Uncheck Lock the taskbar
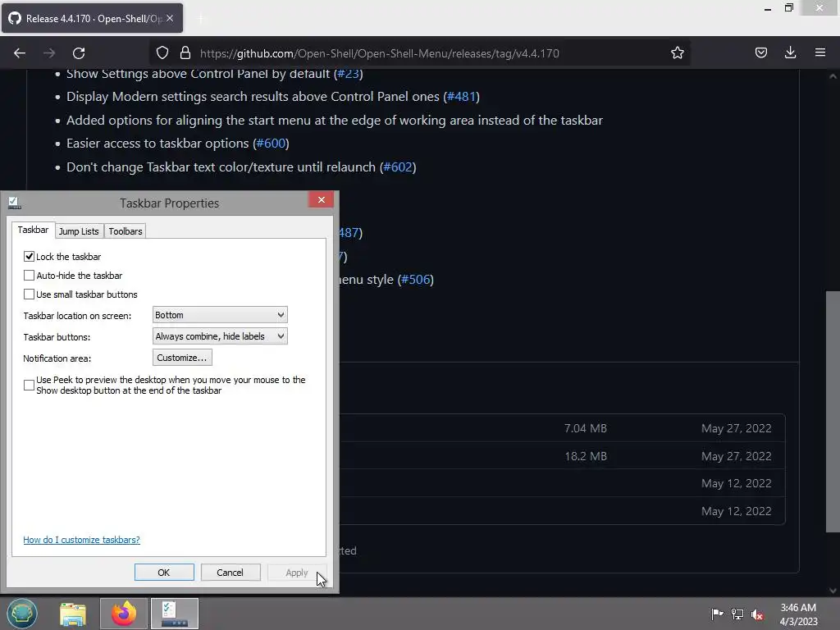 pyautogui.click(x=29, y=257)
